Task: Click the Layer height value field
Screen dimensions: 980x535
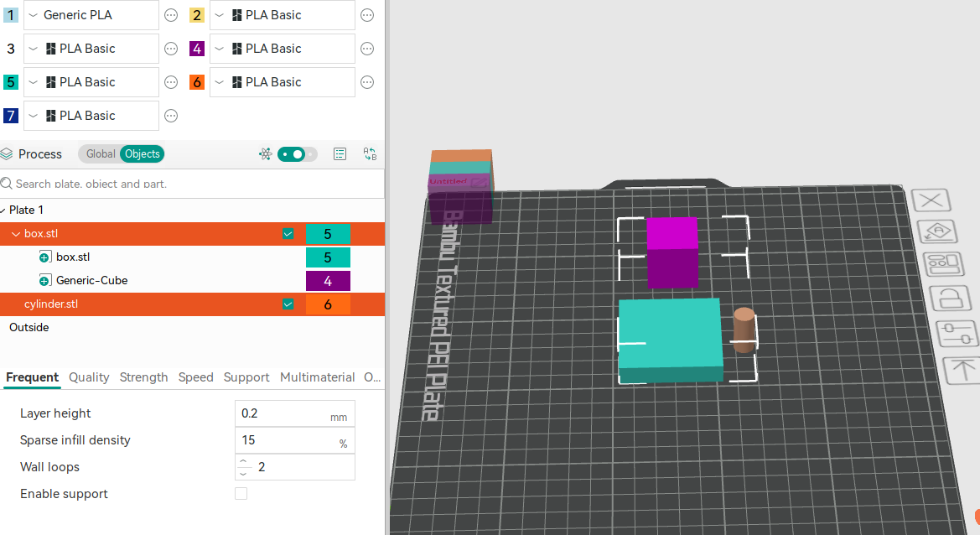Action: (x=295, y=413)
